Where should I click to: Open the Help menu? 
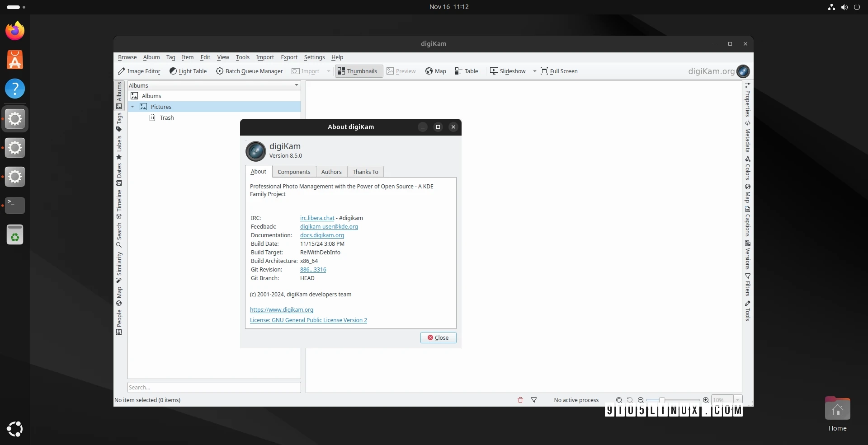click(337, 57)
